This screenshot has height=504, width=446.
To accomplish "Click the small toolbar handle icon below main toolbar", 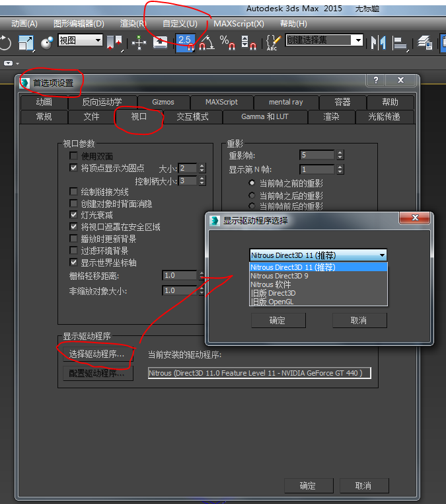I will coord(9,63).
